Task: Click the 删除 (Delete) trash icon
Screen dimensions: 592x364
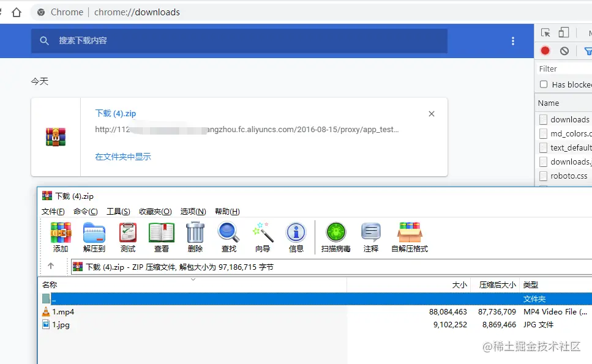Action: click(x=195, y=237)
